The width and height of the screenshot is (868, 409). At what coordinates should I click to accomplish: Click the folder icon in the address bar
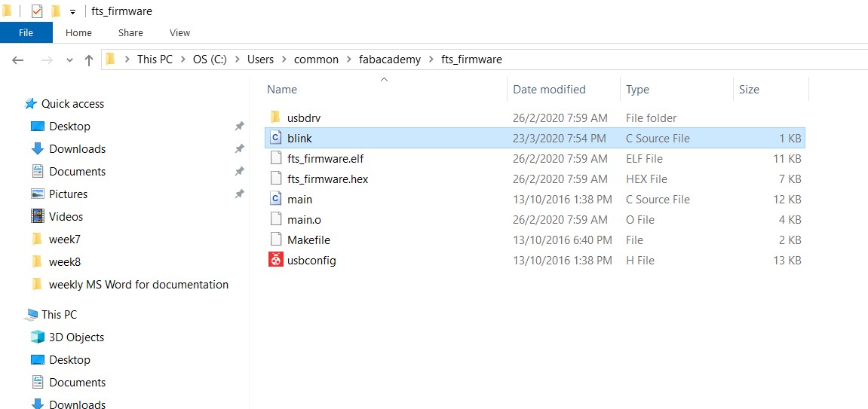coord(110,59)
